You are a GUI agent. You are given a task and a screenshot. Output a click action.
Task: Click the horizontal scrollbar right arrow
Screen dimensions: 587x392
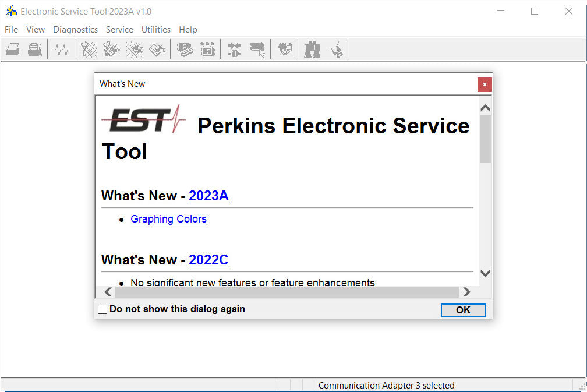tap(466, 292)
